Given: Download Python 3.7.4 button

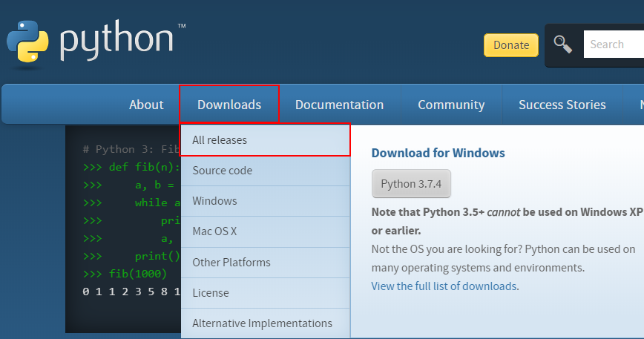Looking at the screenshot, I should tap(411, 183).
